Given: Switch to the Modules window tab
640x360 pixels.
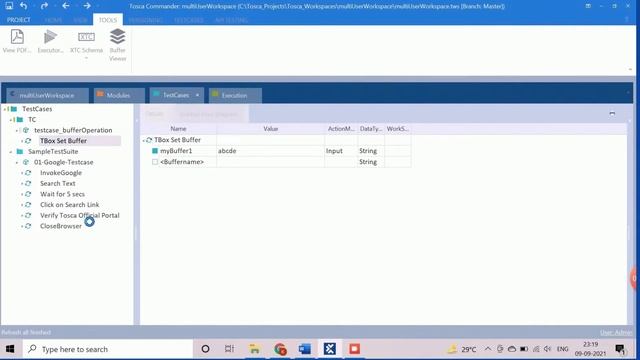Looking at the screenshot, I should [x=119, y=95].
